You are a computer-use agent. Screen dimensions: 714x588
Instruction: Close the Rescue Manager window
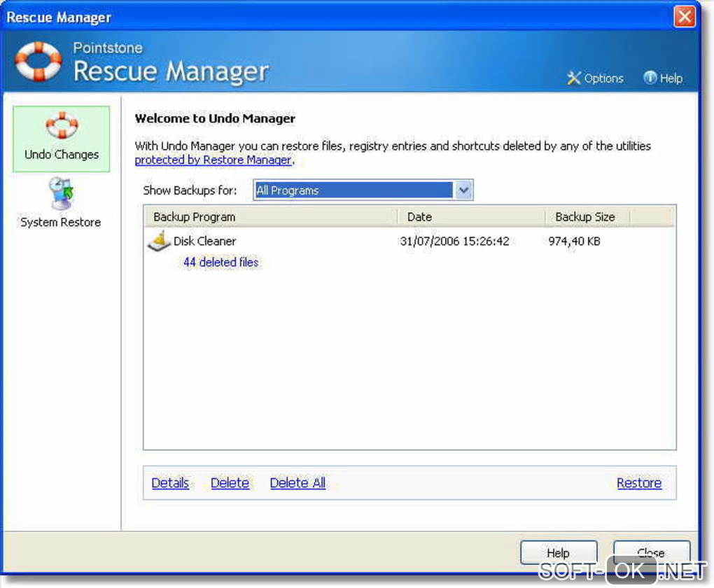[x=685, y=17]
